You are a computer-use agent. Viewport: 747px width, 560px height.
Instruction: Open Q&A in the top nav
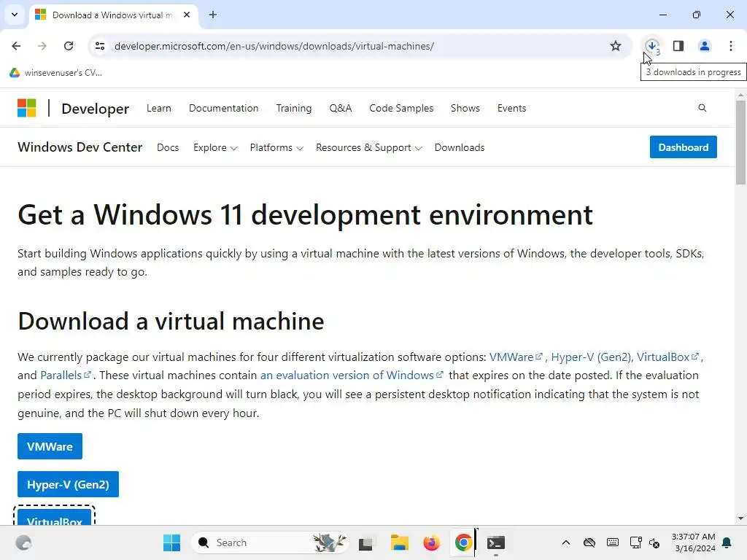[x=341, y=108]
